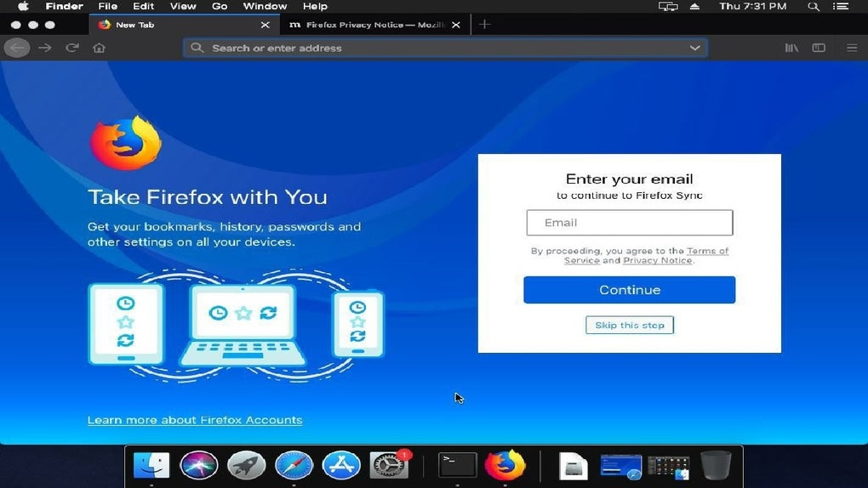Open the Window menu
This screenshot has width=868, height=488.
265,6
